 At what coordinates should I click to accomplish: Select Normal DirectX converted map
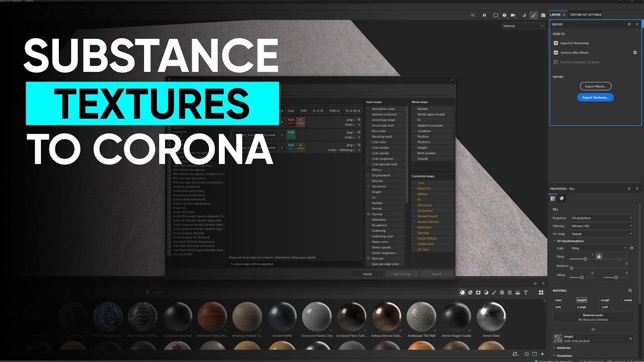click(x=428, y=216)
